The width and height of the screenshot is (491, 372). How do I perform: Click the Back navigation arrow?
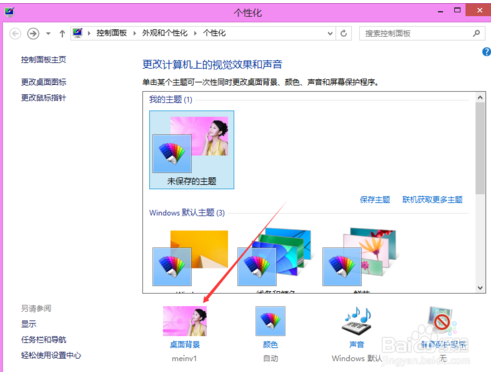(15, 33)
